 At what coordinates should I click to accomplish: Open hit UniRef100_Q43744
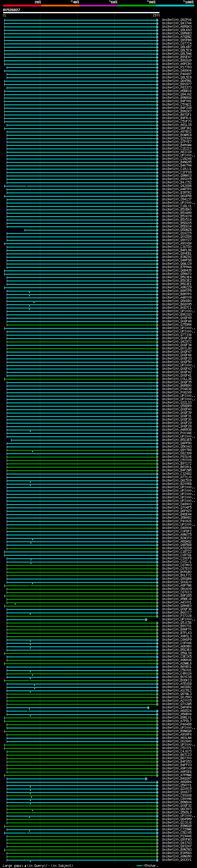pos(176,23)
